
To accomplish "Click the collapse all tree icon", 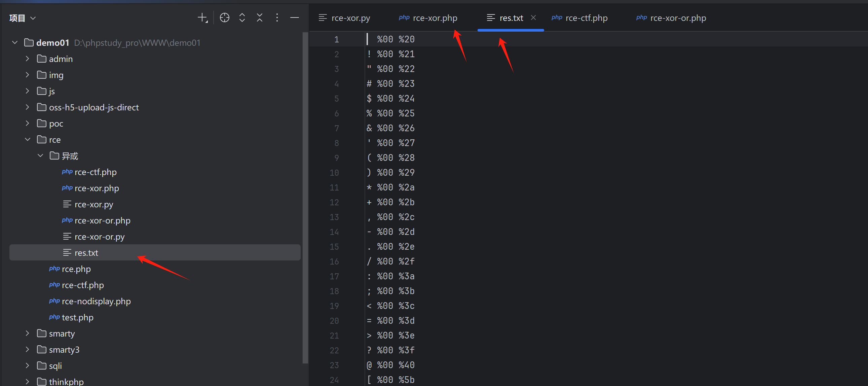I will tap(259, 17).
